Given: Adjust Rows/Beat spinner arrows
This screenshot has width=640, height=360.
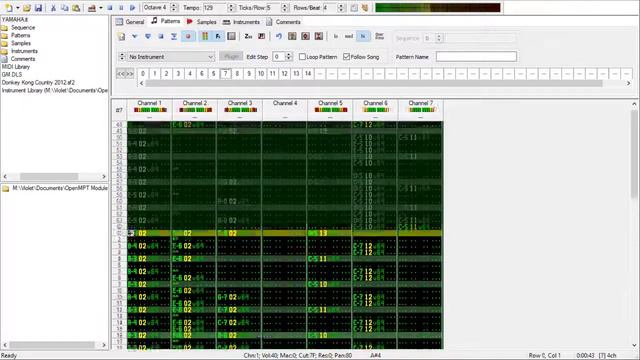Looking at the screenshot, I should 341,8.
